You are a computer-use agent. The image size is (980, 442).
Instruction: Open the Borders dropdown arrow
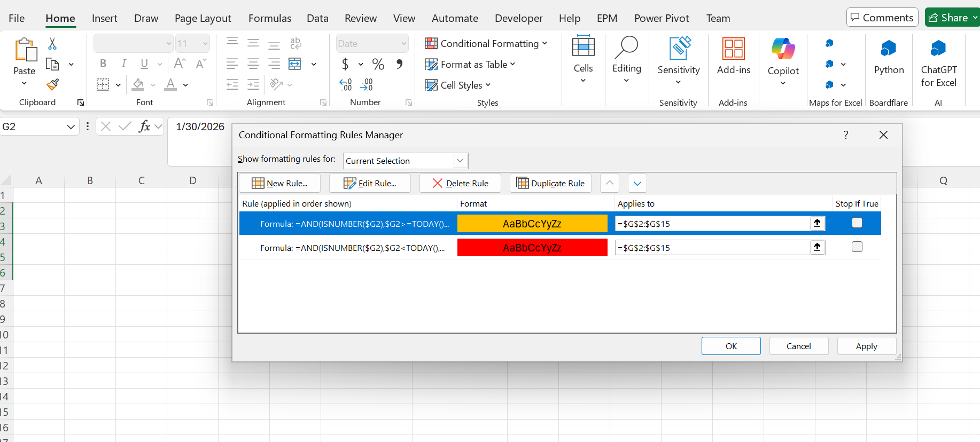pyautogui.click(x=118, y=85)
